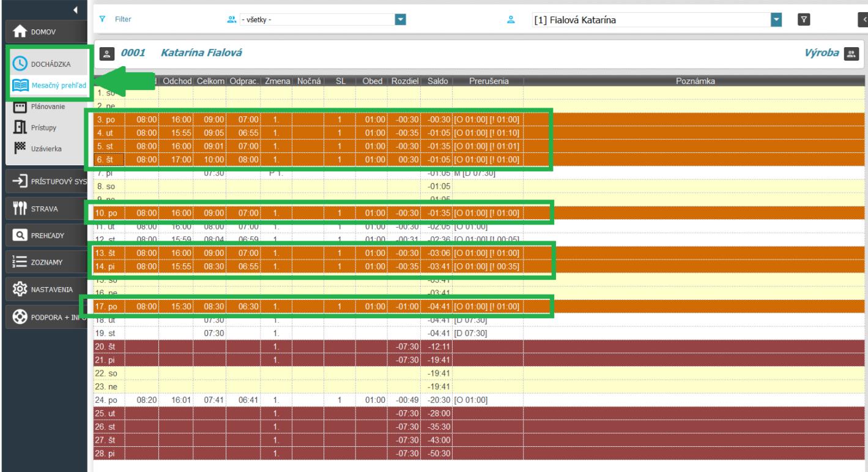
Task: Click the employee card icon beside 0001
Action: coord(106,54)
